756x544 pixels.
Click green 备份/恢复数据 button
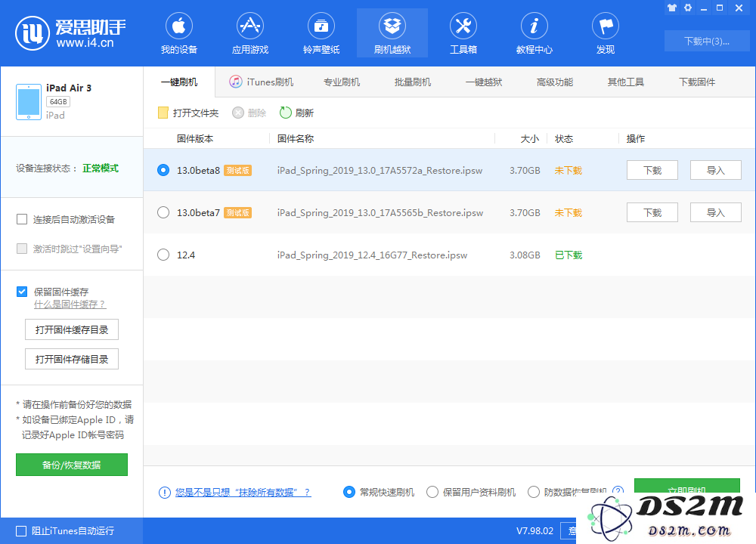click(x=72, y=465)
